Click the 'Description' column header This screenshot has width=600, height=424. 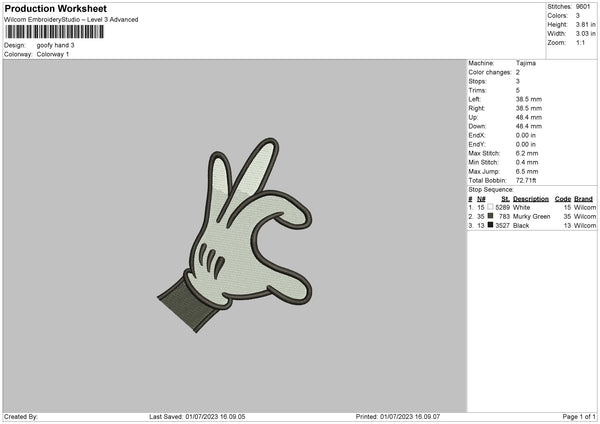[x=531, y=199]
